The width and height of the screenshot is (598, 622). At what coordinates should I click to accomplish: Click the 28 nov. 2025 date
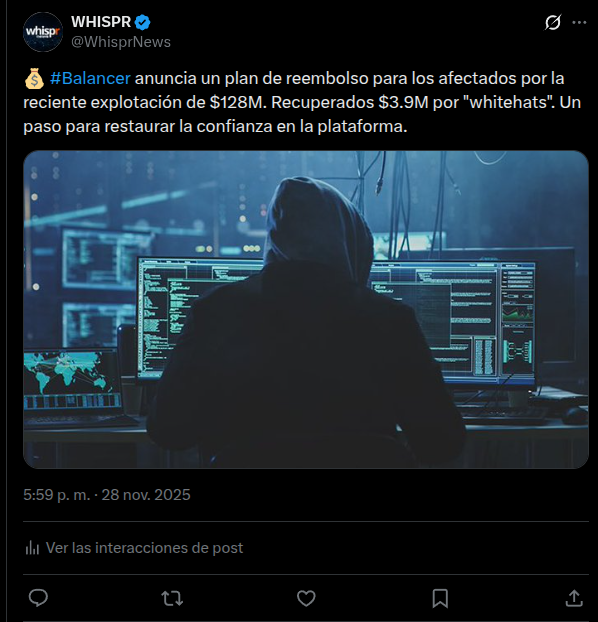coord(146,495)
